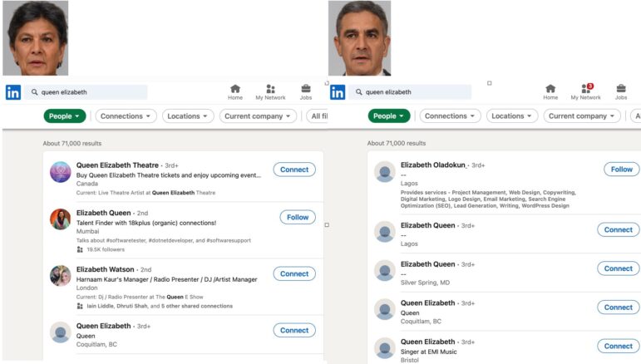Click 'Iain Liddle, Dhruti Shah' shared connections text
641x364 pixels.
tap(160, 306)
